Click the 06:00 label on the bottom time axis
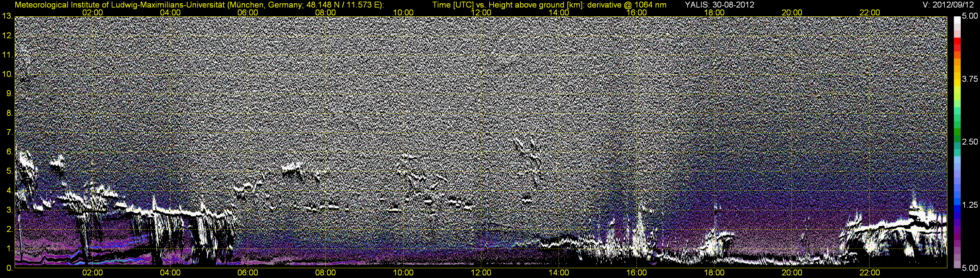The width and height of the screenshot is (980, 278). click(x=248, y=273)
